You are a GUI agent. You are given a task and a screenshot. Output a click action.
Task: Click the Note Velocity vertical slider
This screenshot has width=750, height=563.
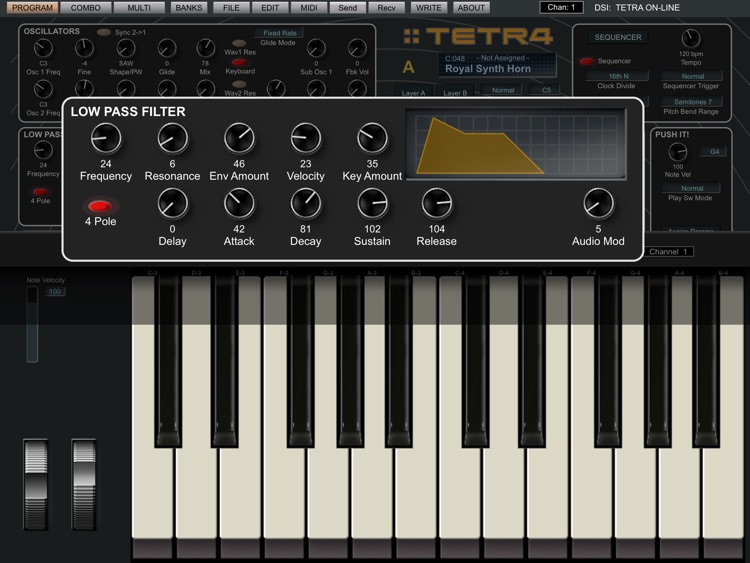[32, 325]
